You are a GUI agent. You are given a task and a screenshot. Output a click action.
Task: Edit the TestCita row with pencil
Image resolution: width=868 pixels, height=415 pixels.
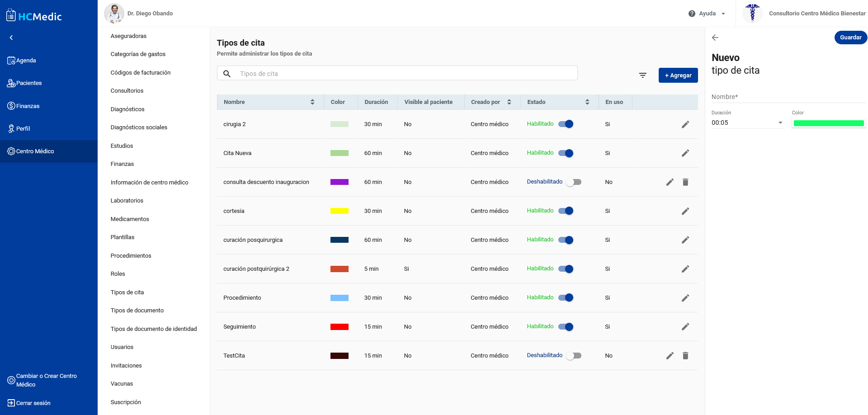click(670, 356)
